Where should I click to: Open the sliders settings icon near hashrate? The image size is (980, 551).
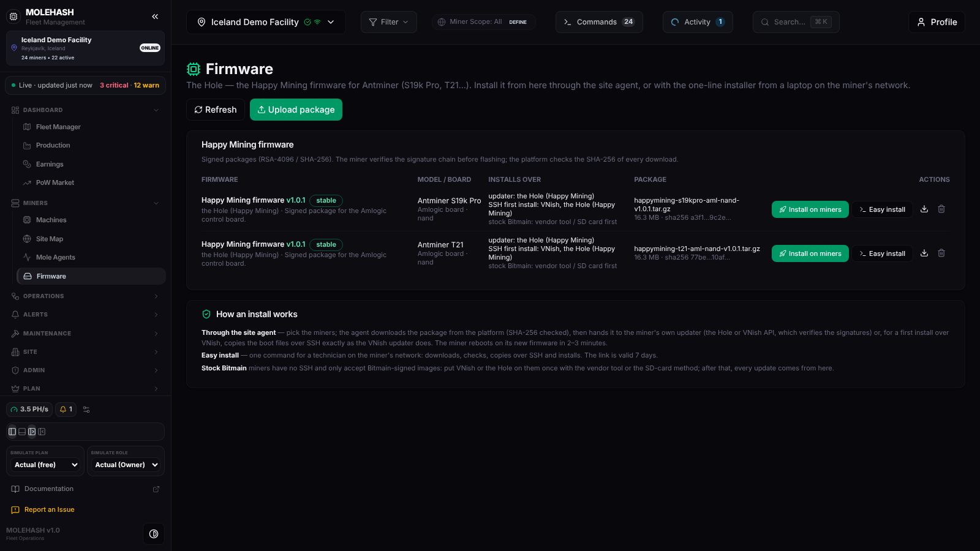coord(86,410)
